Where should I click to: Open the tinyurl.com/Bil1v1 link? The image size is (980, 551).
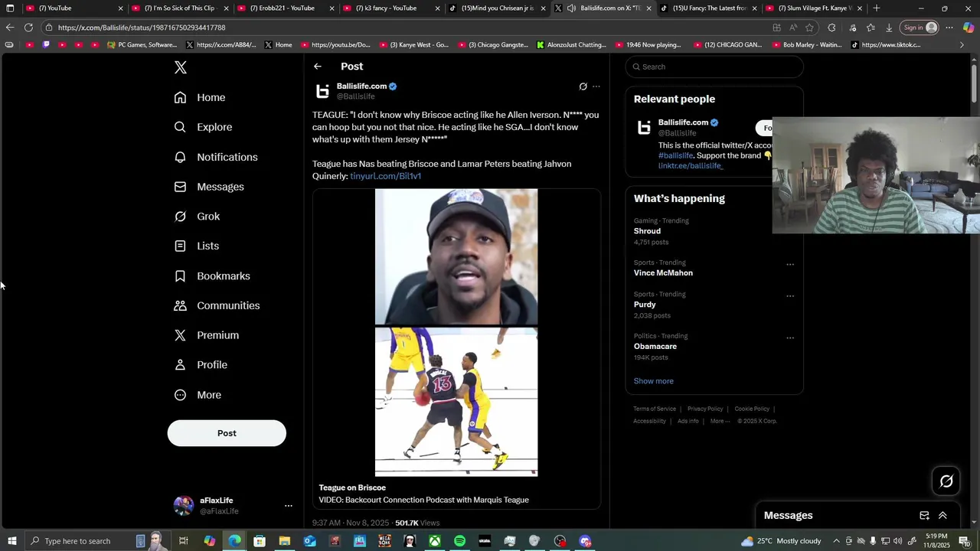coord(385,176)
